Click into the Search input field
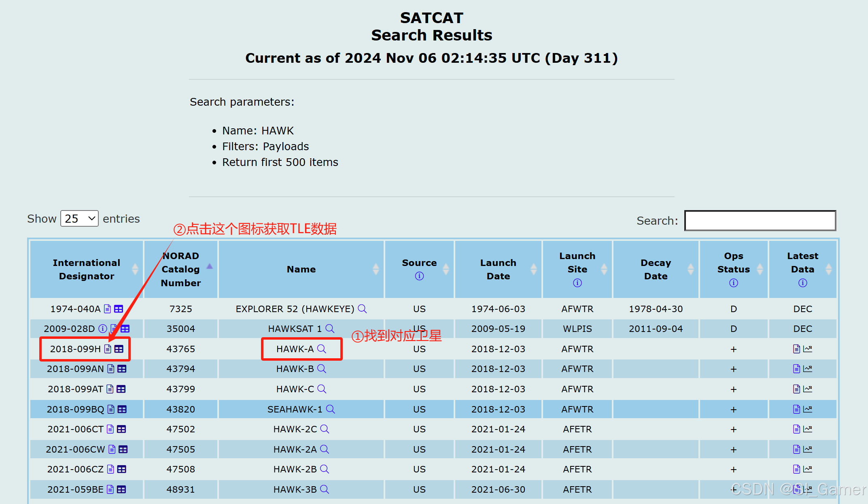The width and height of the screenshot is (868, 504). (760, 221)
